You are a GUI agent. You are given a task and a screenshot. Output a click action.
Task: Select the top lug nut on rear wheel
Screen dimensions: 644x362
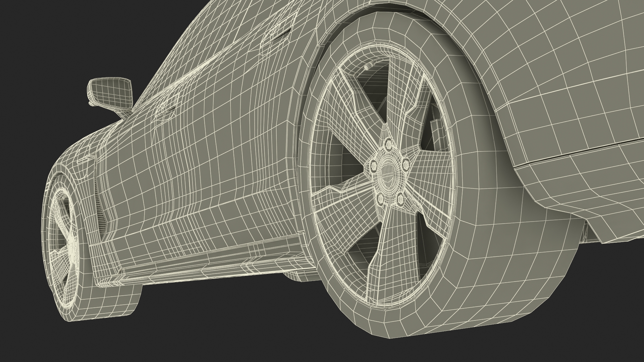389,144
